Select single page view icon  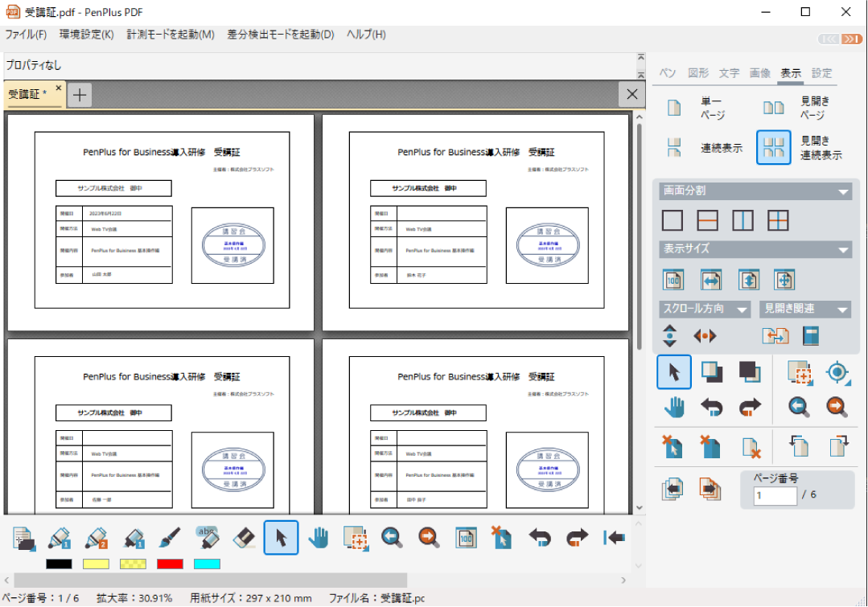[673, 108]
